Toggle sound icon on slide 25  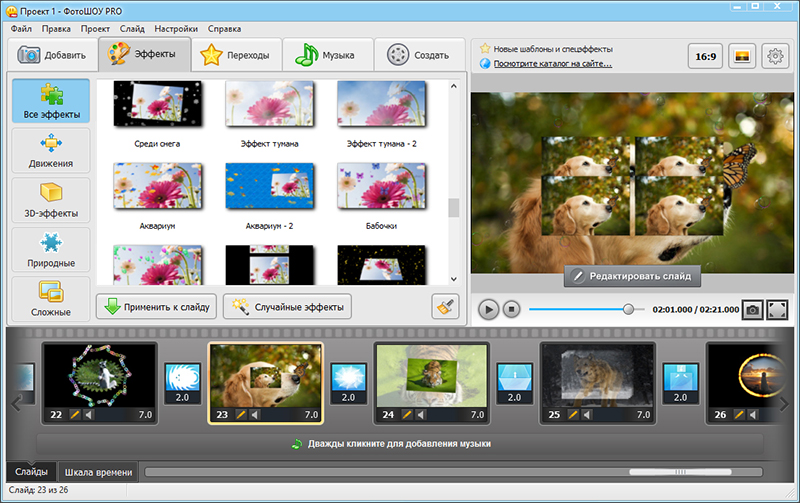[587, 415]
